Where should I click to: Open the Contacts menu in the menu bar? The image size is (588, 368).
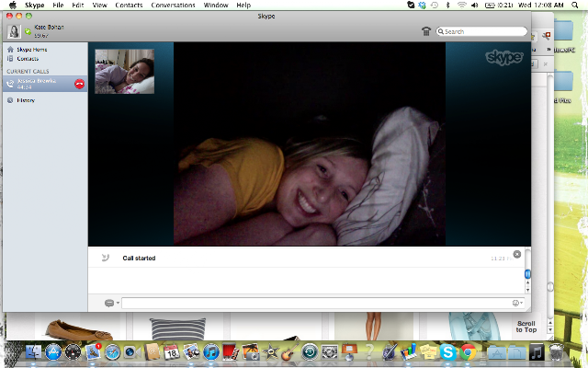pos(129,6)
